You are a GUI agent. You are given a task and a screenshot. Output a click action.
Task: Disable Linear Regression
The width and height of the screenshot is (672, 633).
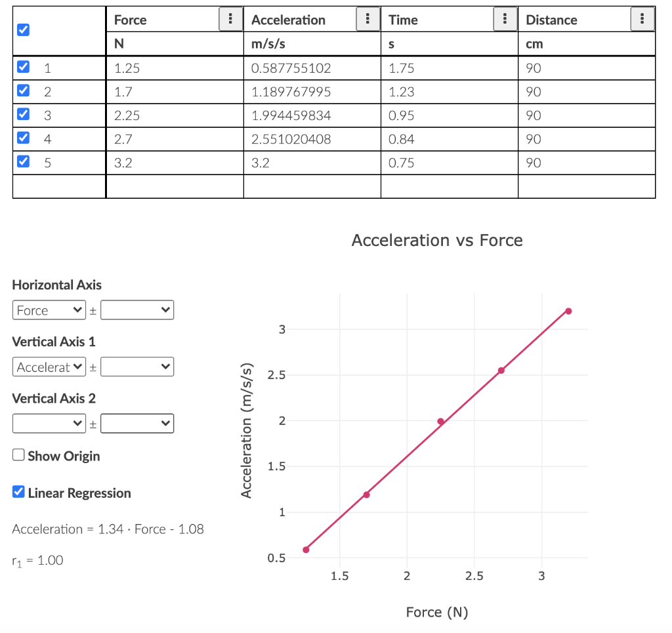[18, 493]
